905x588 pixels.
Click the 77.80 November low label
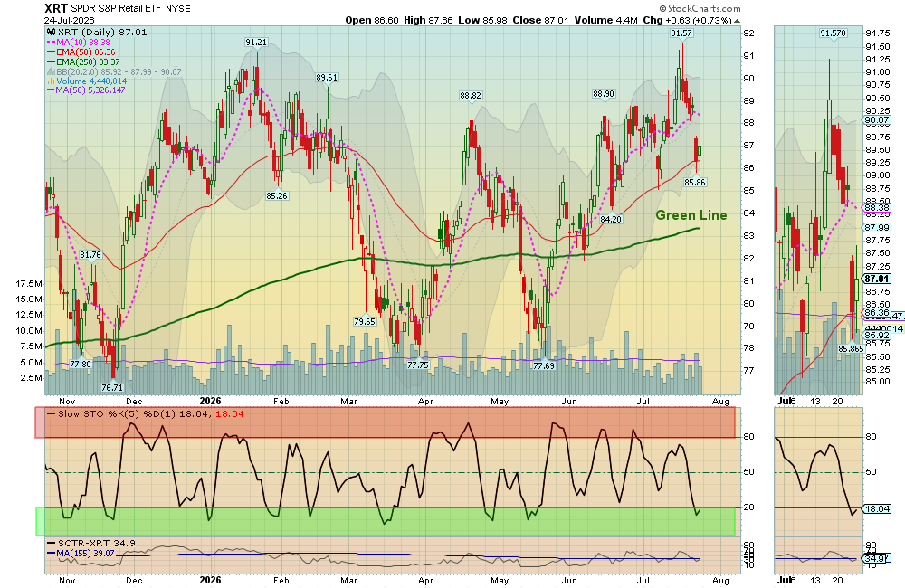[x=81, y=365]
